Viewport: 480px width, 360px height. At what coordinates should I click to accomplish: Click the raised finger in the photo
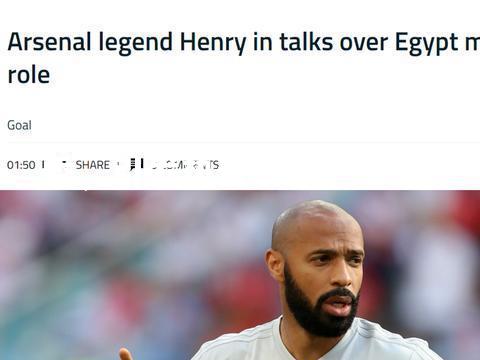126,354
